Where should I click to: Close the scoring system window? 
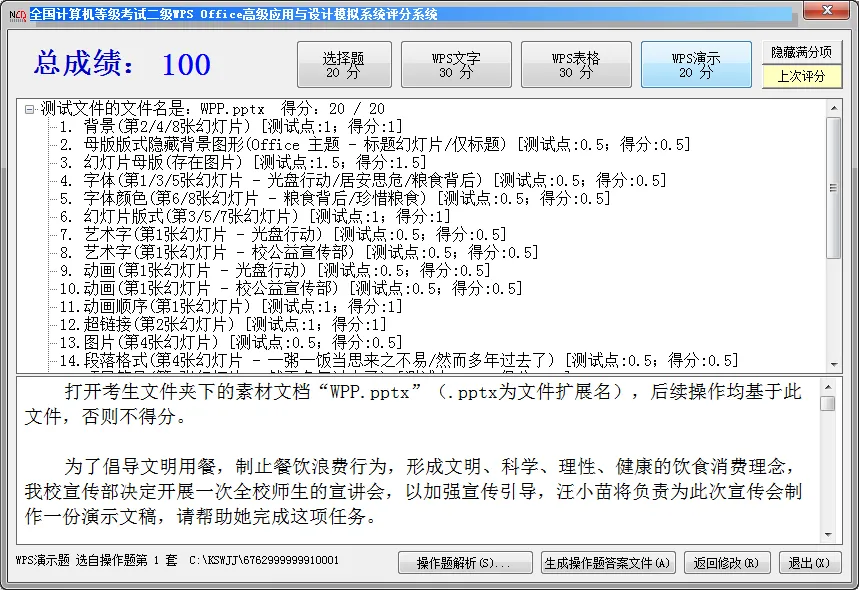click(x=827, y=10)
